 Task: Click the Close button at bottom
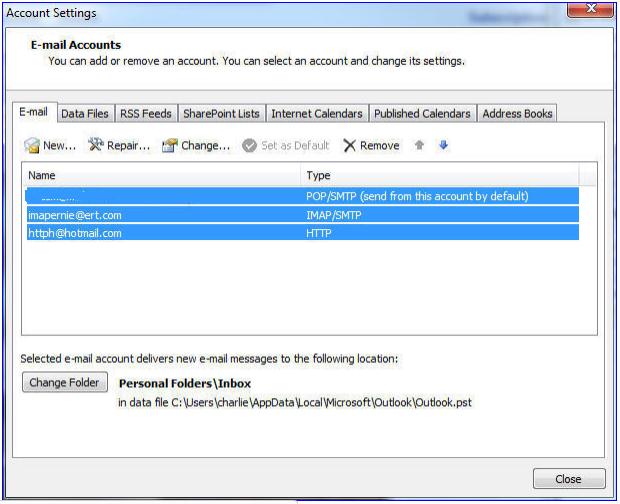(568, 479)
